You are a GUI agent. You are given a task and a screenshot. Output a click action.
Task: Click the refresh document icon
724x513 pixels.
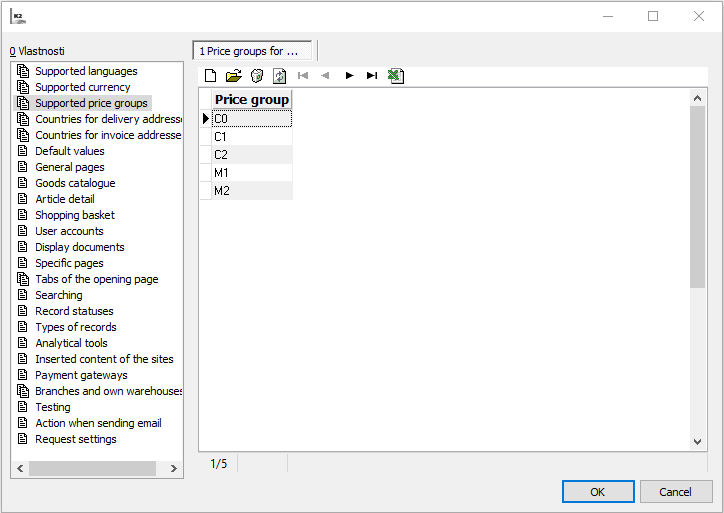(279, 76)
